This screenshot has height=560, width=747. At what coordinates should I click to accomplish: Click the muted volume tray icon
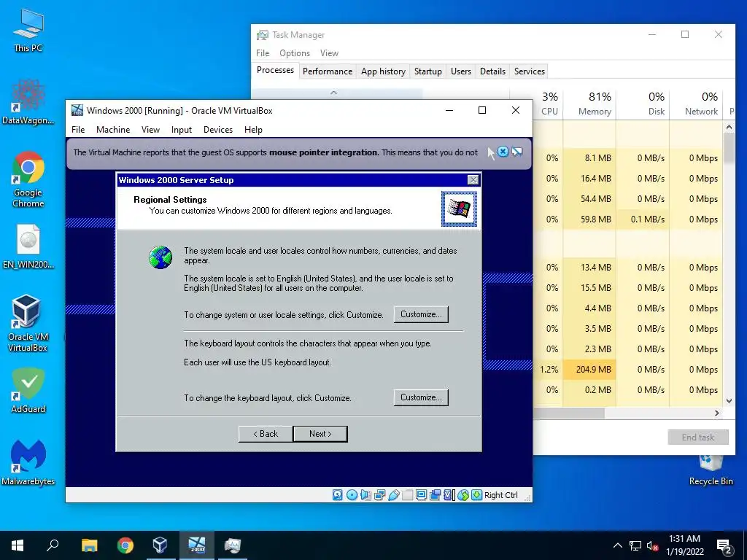[653, 545]
